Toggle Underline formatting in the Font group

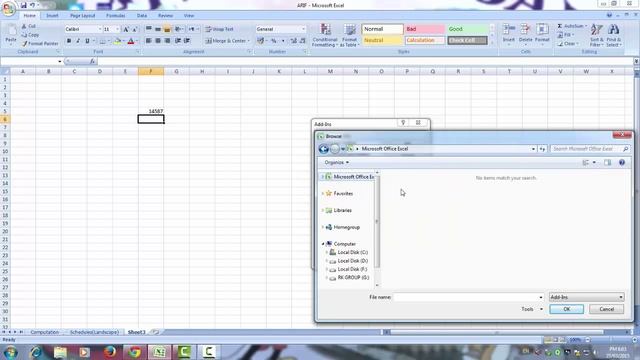[x=87, y=41]
